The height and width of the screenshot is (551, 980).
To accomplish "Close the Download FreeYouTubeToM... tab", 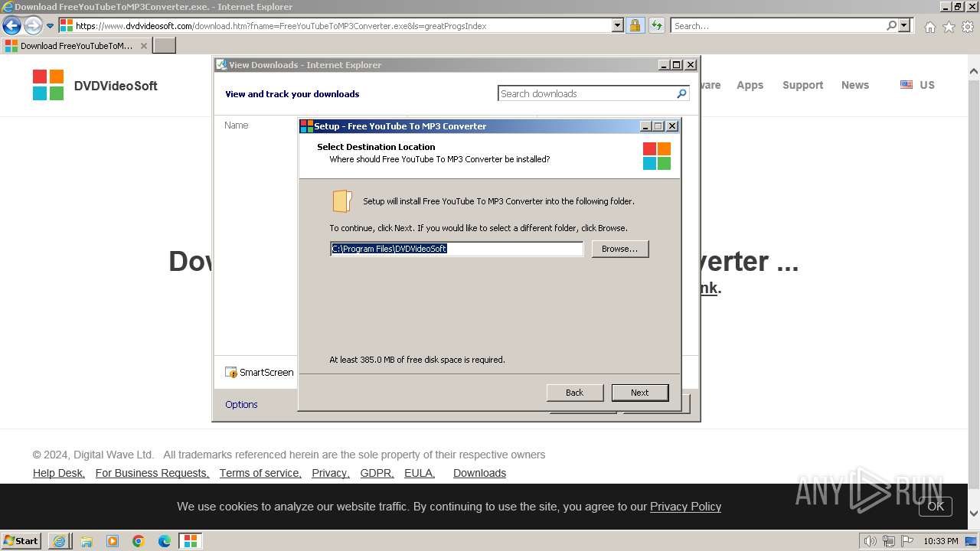I will pos(143,46).
